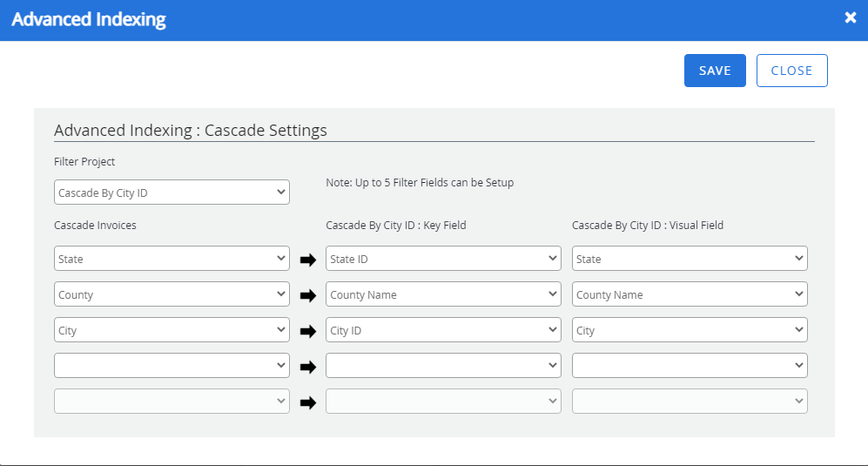868x466 pixels.
Task: Open the fourth row empty key field dropdown
Action: (443, 366)
